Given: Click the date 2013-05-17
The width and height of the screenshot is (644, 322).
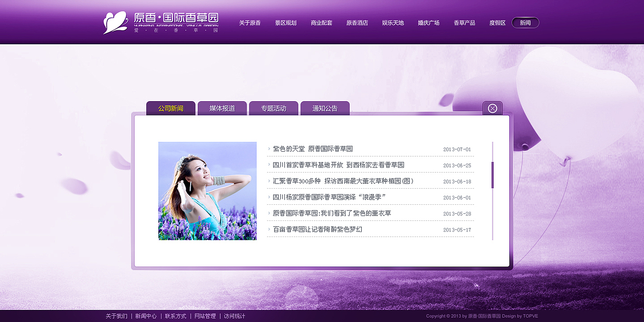Looking at the screenshot, I should (x=457, y=230).
